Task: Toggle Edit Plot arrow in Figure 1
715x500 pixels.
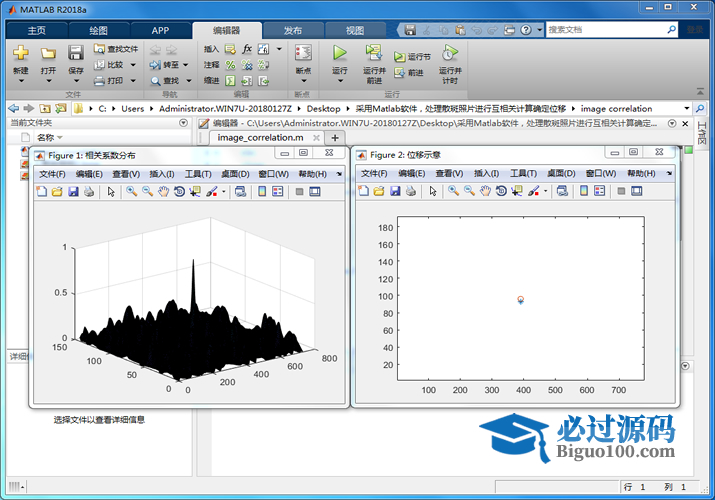Action: pyautogui.click(x=111, y=191)
